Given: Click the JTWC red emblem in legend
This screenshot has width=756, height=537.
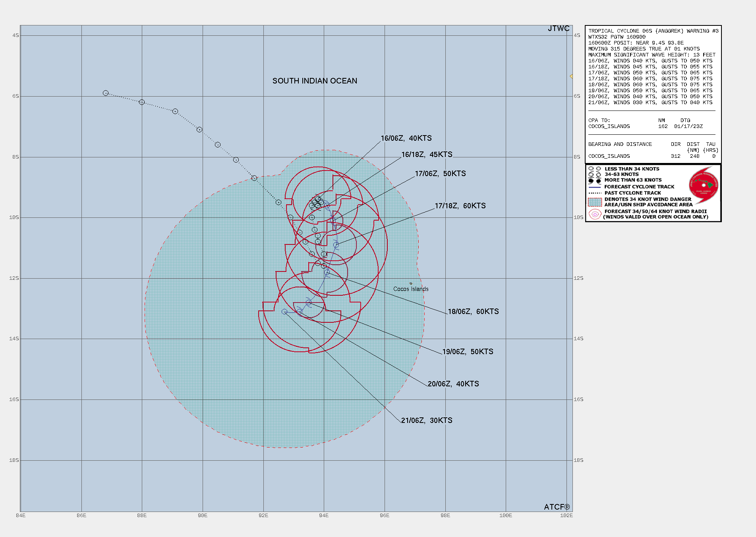Looking at the screenshot, I should (704, 185).
